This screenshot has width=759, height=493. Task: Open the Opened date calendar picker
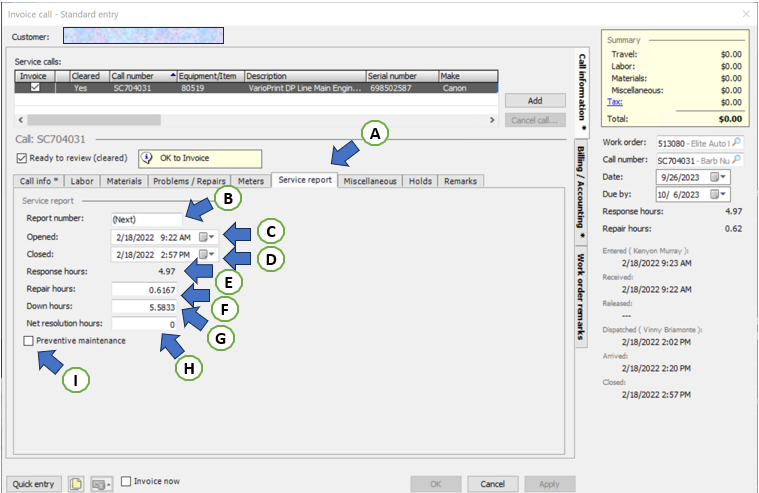[207, 237]
